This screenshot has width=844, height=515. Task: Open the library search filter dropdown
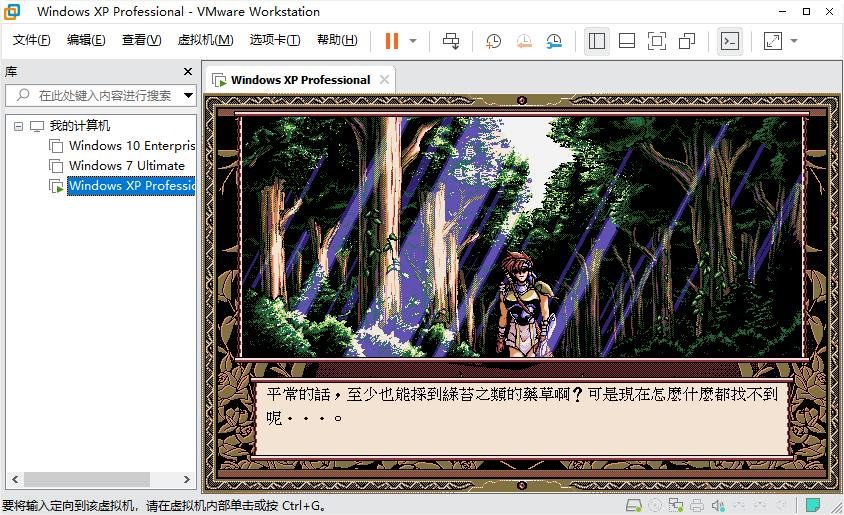pos(188,96)
